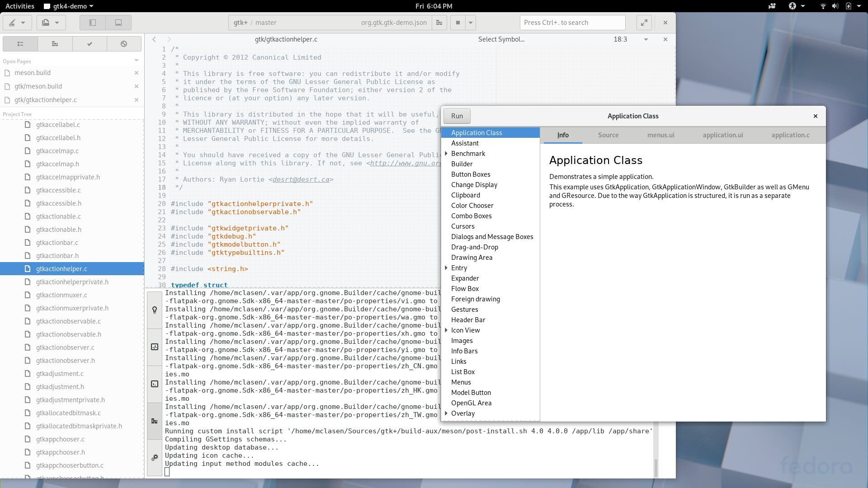Switch to the menus.ui tab
Viewport: 868px width, 488px height.
pyautogui.click(x=660, y=135)
